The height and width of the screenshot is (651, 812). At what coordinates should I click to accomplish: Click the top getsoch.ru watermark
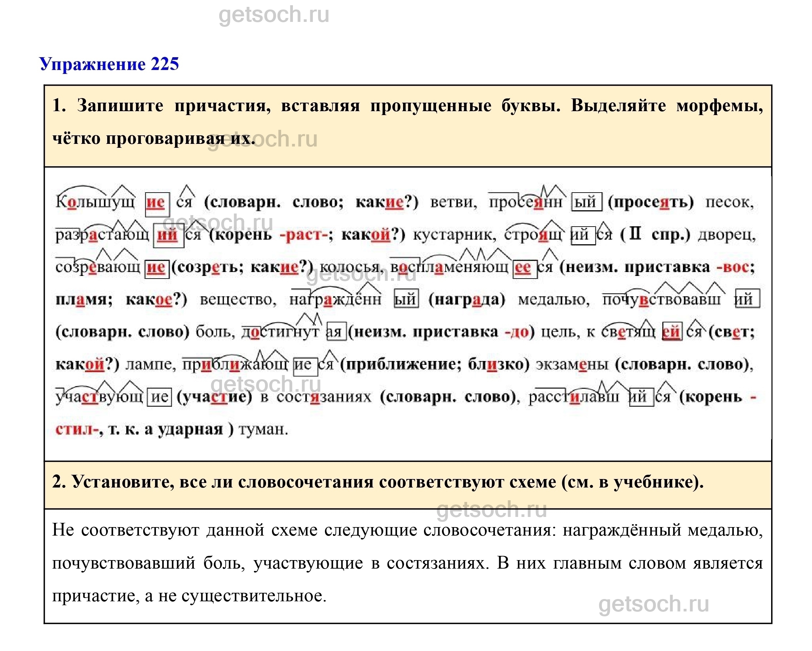click(x=274, y=15)
